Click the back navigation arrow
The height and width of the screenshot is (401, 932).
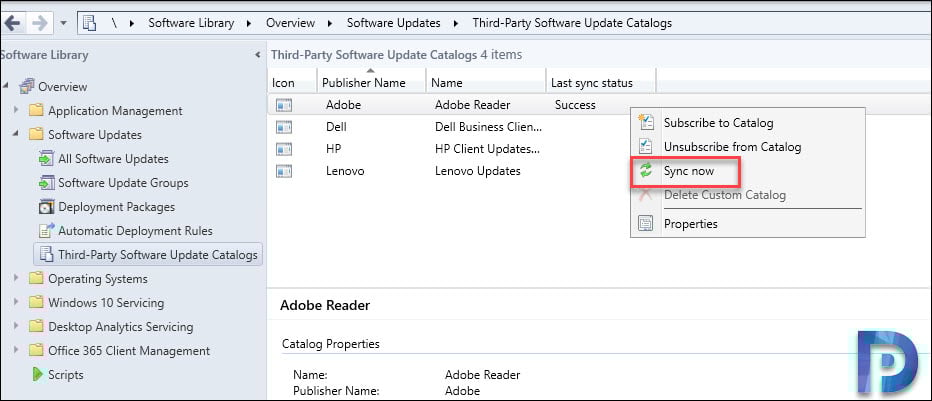pos(12,23)
